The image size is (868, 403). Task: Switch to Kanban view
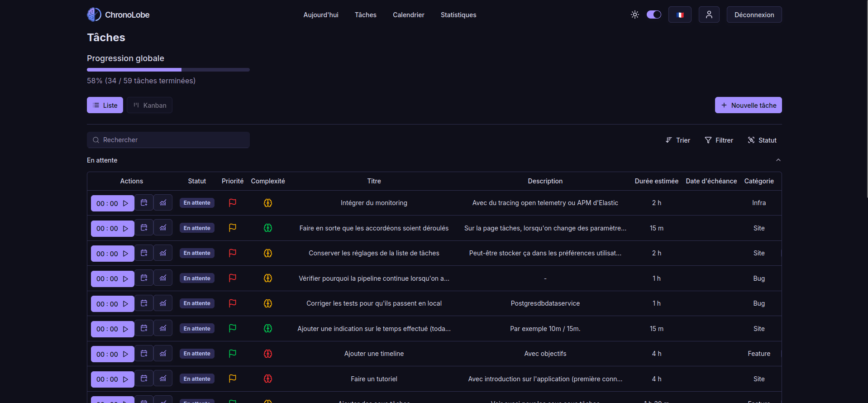coord(149,105)
